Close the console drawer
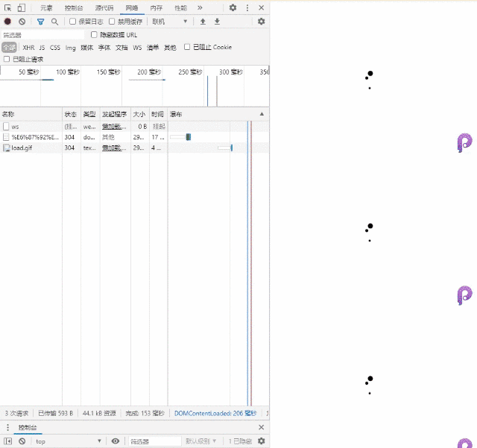The width and height of the screenshot is (477, 448). (x=262, y=427)
